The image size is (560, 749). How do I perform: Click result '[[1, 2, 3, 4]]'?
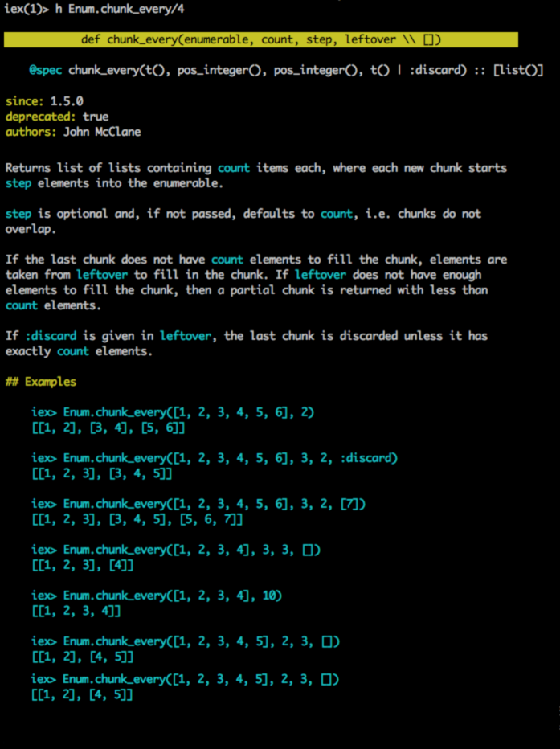[76, 611]
